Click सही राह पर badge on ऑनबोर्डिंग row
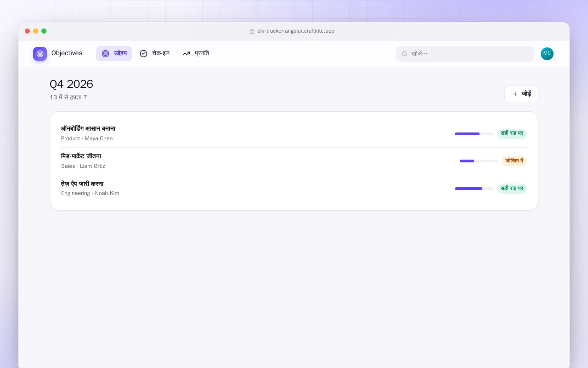Screen dimensions: 588x368 click(x=512, y=133)
